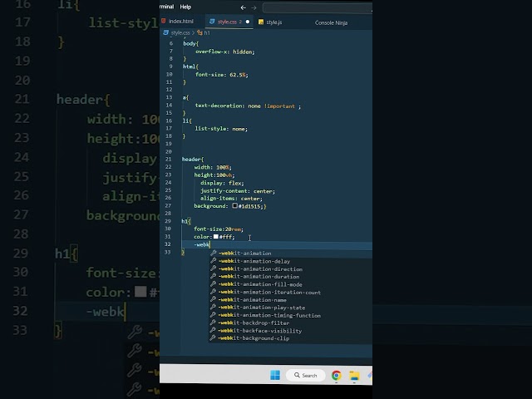Viewport: 532px width, 399px height.
Task: Open Google Chrome from the taskbar
Action: 336,375
